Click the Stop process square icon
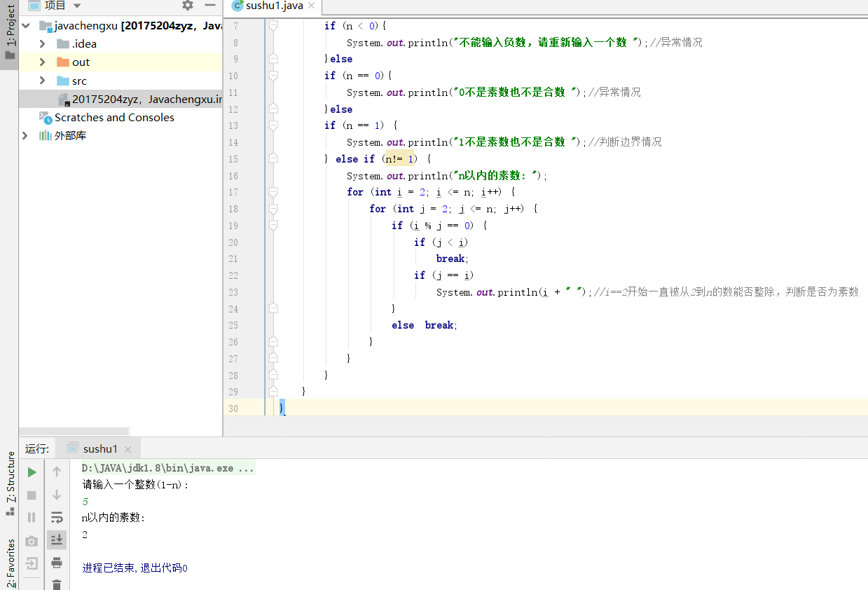Viewport: 868px width, 590px height. [32, 495]
